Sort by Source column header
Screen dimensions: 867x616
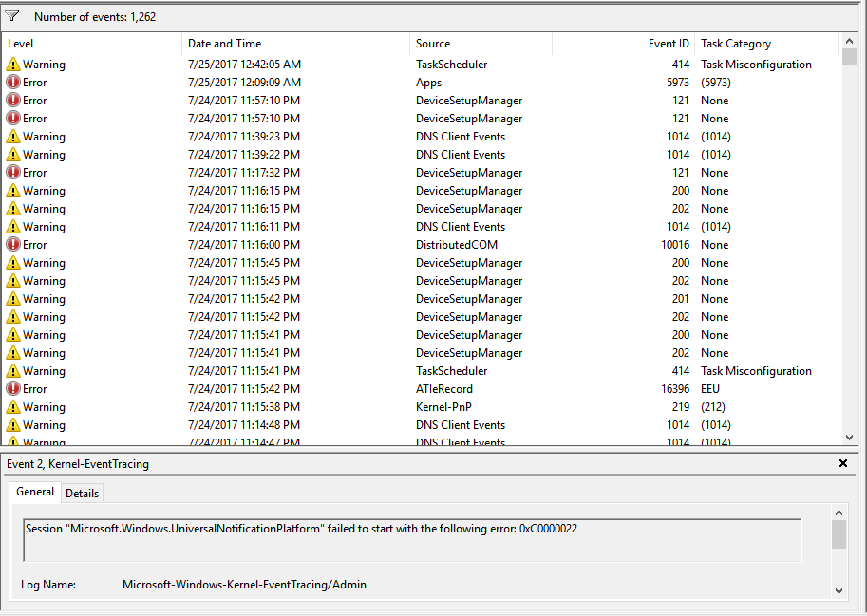point(481,44)
